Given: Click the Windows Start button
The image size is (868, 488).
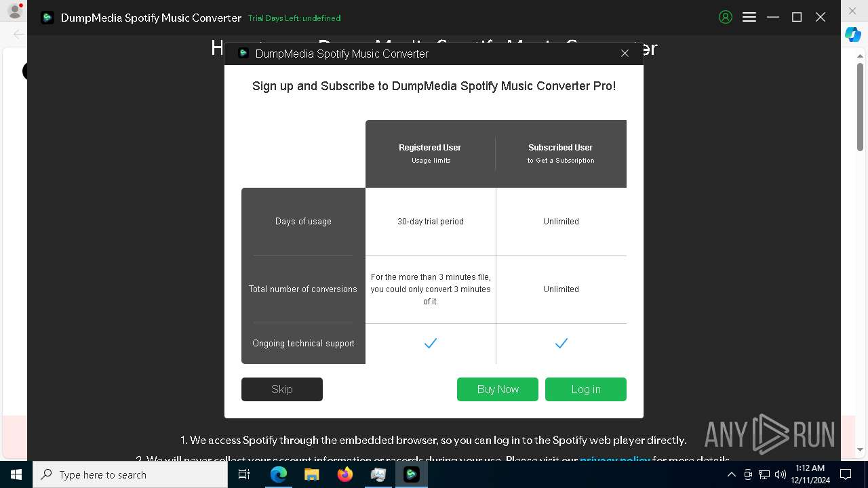Looking at the screenshot, I should 16,474.
